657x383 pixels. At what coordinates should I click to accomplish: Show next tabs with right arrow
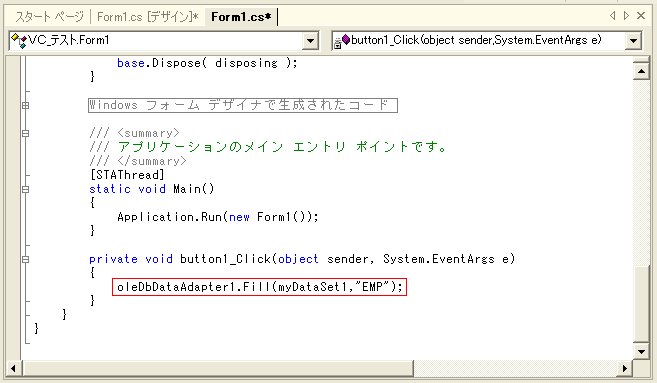[x=626, y=16]
